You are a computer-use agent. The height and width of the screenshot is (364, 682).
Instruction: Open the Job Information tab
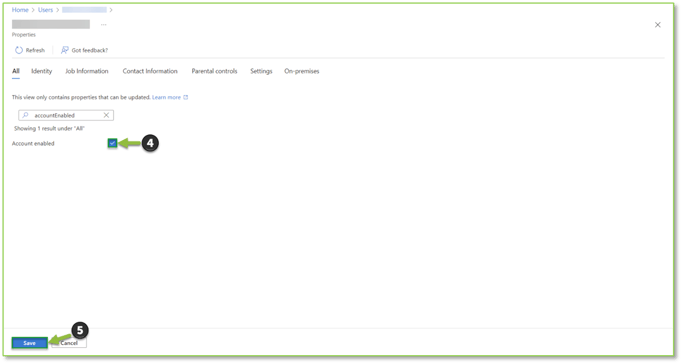point(87,71)
